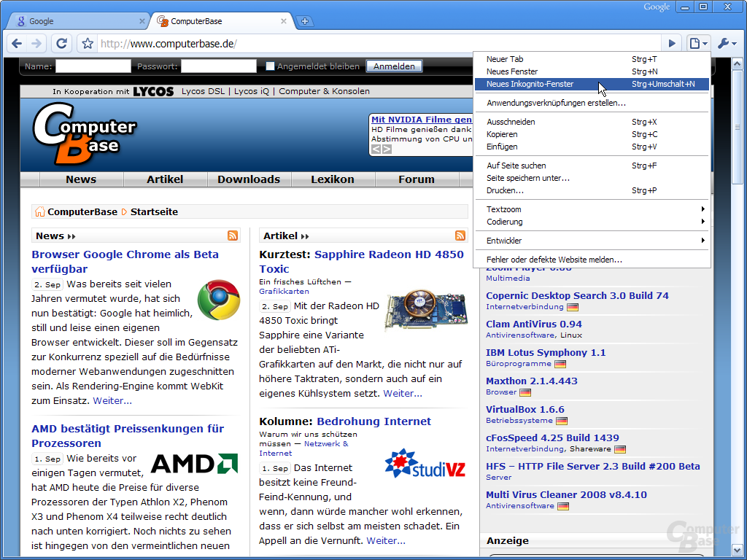The image size is (747, 560).
Task: Close the ComputerBase tab
Action: click(284, 21)
